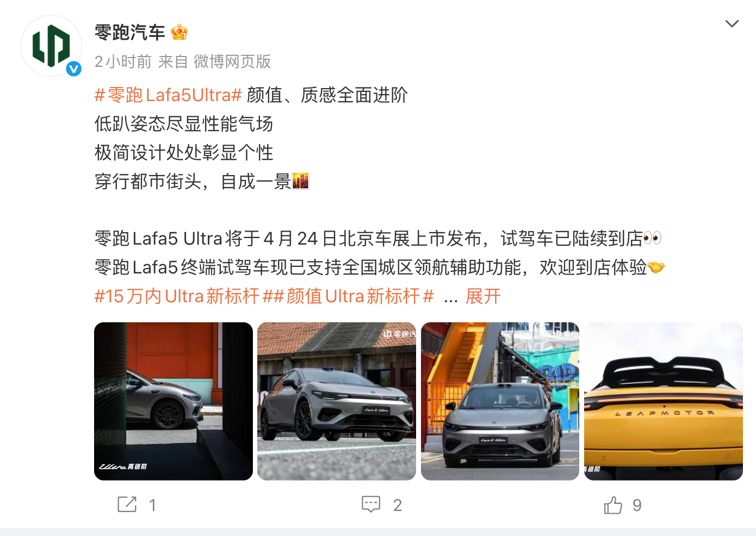Click the repost share icon

[127, 504]
